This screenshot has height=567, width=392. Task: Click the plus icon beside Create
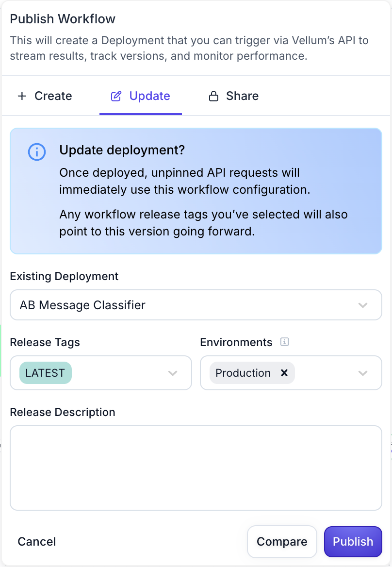[x=22, y=96]
